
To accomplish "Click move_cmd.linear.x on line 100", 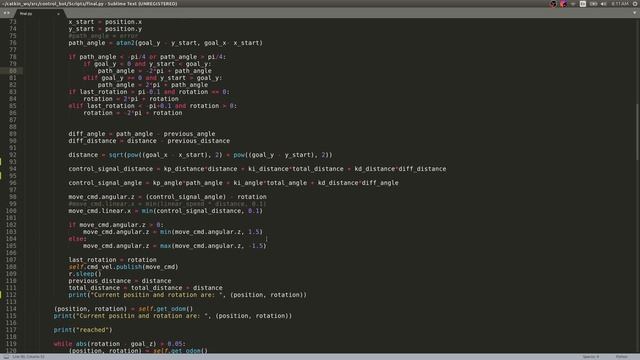I will coord(100,211).
